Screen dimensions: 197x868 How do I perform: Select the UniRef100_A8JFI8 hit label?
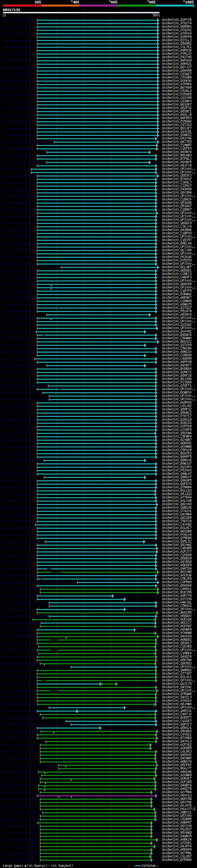coord(177,166)
